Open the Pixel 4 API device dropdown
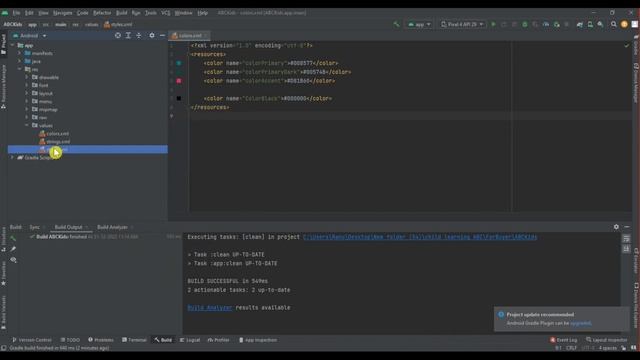Viewport: 640px width, 360px height. click(462, 24)
